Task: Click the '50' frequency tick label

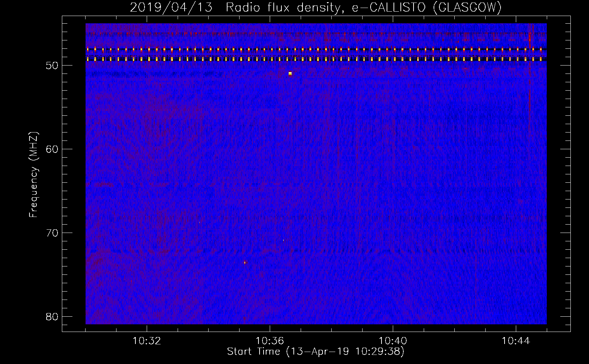Action: [52, 66]
